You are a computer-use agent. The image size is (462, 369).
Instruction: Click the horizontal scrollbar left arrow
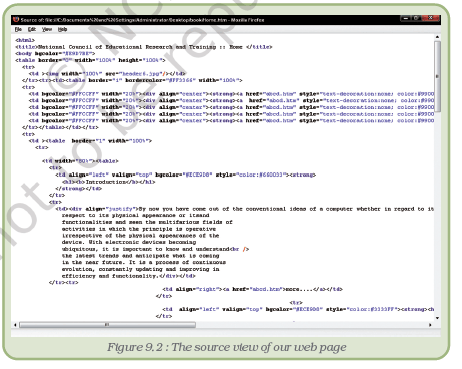coord(15,325)
